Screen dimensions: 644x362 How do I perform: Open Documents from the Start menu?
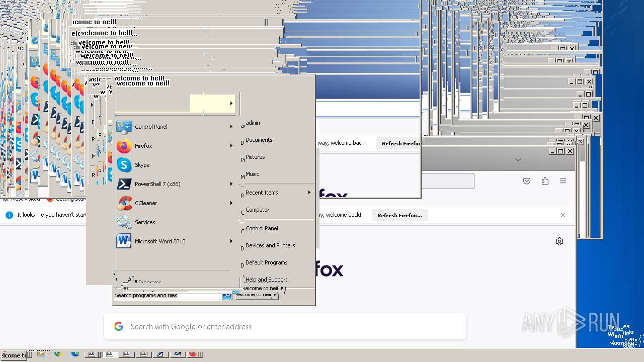click(x=259, y=140)
